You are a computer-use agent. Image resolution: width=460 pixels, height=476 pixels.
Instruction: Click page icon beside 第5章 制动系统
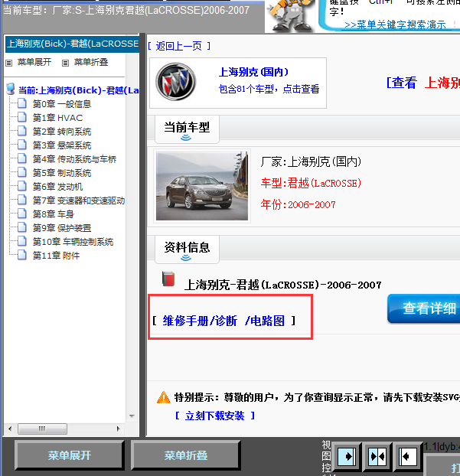click(22, 172)
